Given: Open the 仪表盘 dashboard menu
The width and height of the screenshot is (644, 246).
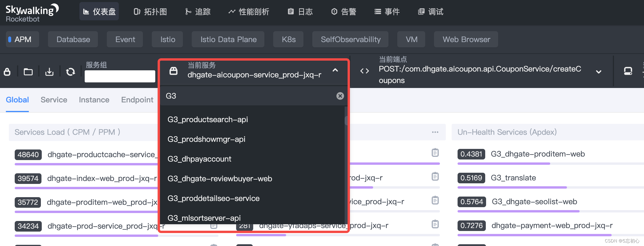Looking at the screenshot, I should [x=99, y=11].
